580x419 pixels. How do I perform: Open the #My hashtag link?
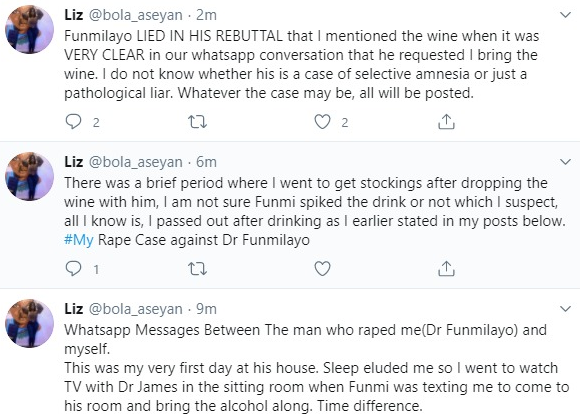tap(79, 240)
